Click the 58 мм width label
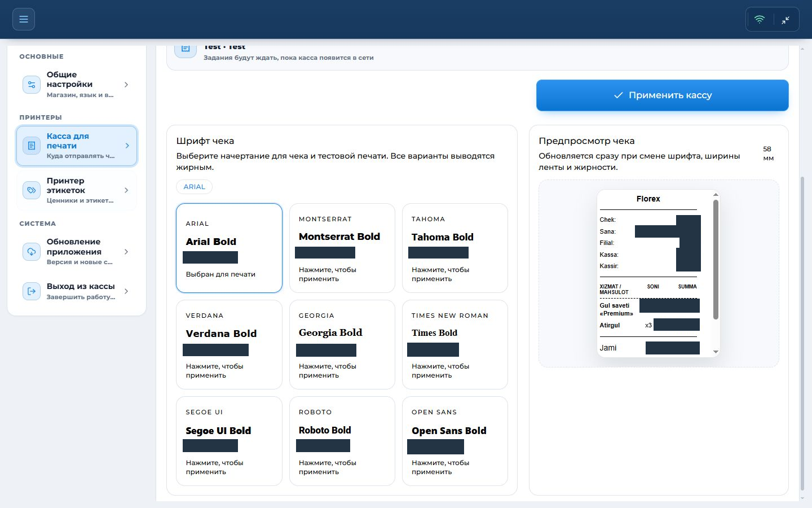The height and width of the screenshot is (508, 812). pyautogui.click(x=768, y=154)
